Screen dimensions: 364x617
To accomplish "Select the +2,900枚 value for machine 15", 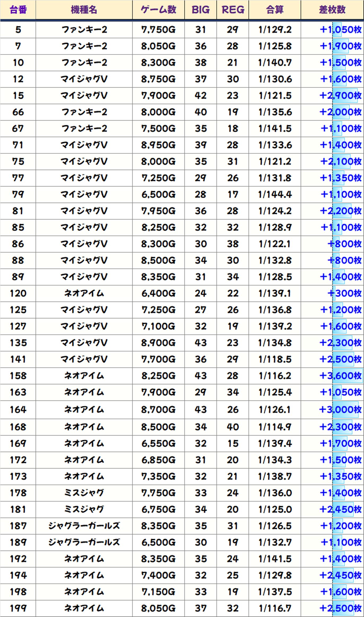I will pyautogui.click(x=340, y=95).
